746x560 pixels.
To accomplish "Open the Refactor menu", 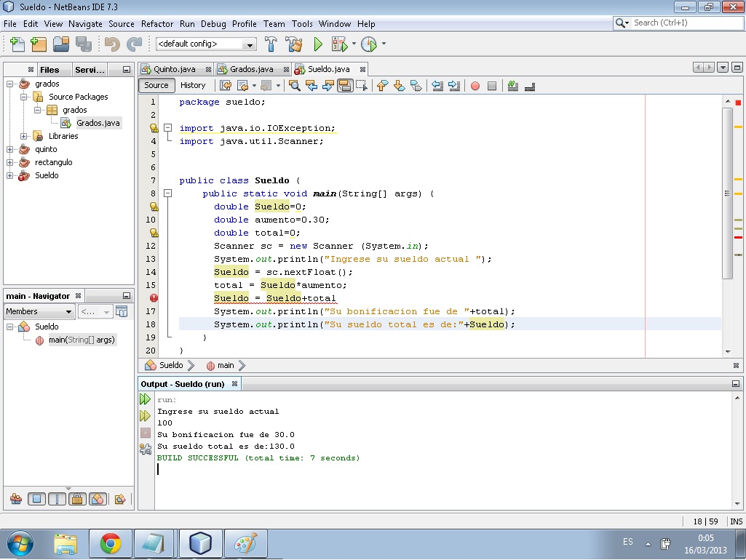I will tap(157, 23).
